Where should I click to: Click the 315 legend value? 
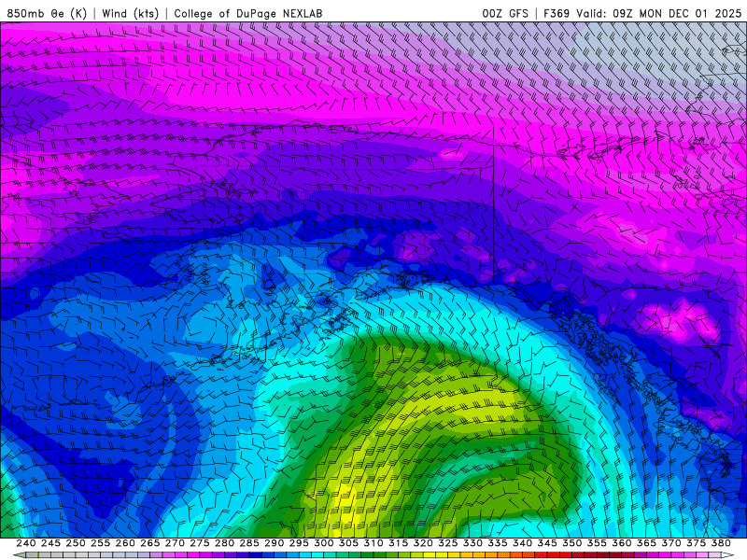click(398, 543)
